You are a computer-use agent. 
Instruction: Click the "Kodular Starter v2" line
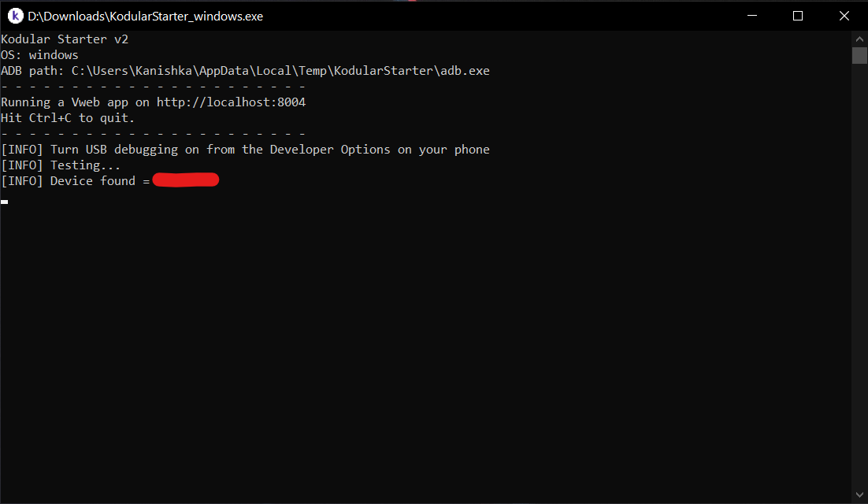click(x=65, y=39)
